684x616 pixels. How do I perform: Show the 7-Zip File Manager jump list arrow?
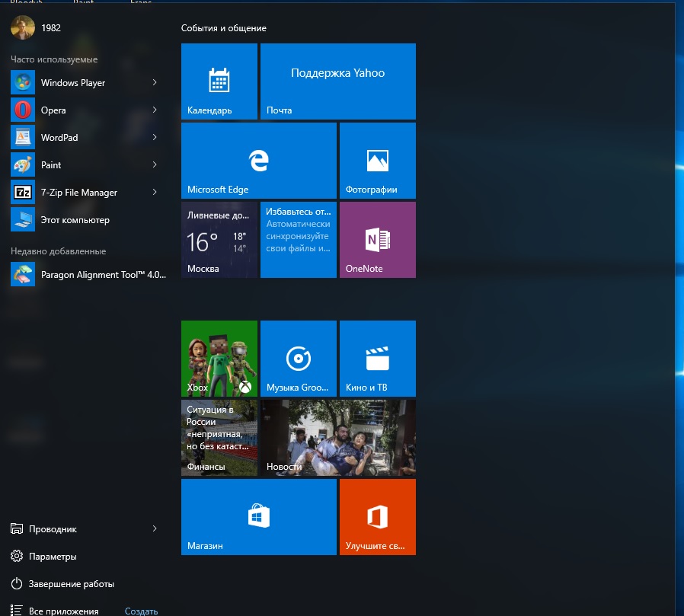pos(155,192)
